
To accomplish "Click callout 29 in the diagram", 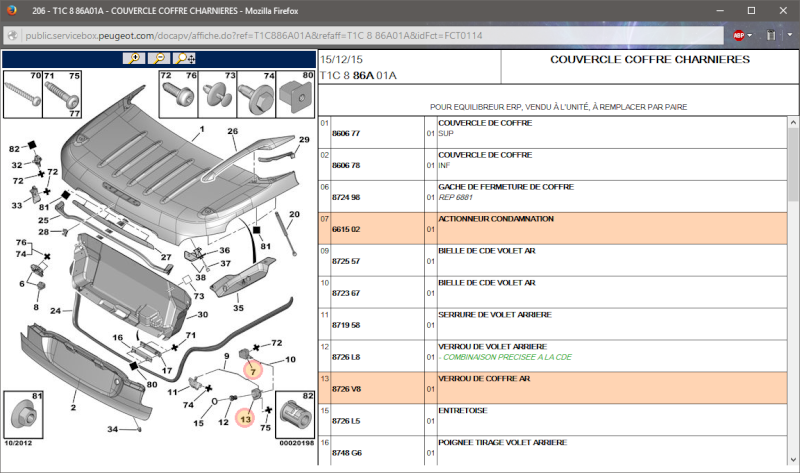I will pos(304,139).
